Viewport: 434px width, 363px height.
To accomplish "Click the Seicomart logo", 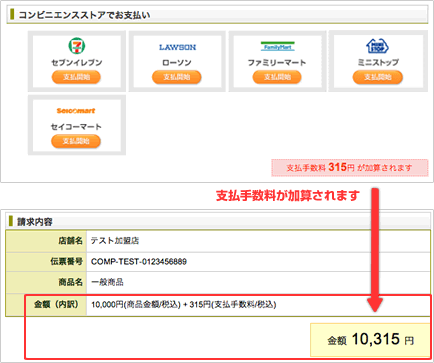I will pyautogui.click(x=76, y=111).
